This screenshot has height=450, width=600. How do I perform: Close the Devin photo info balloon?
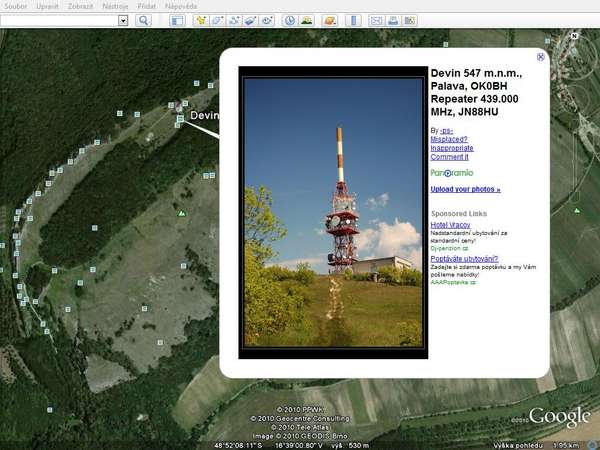pos(541,57)
